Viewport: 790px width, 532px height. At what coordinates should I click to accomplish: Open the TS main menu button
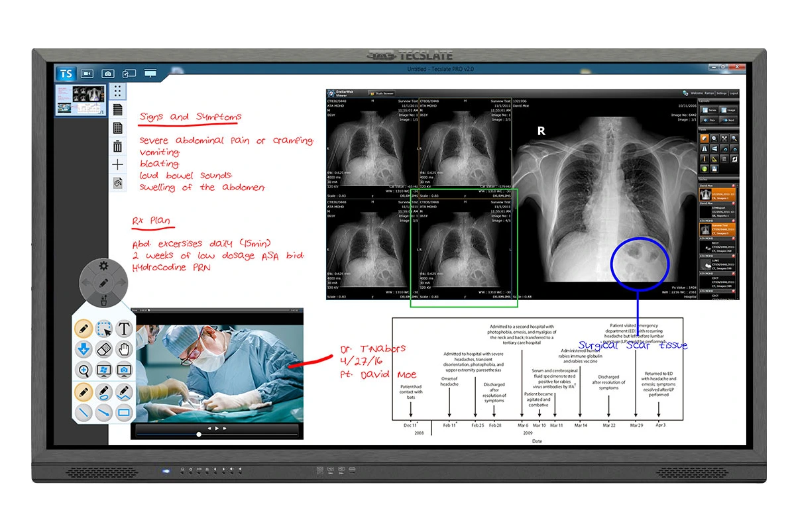(x=66, y=74)
